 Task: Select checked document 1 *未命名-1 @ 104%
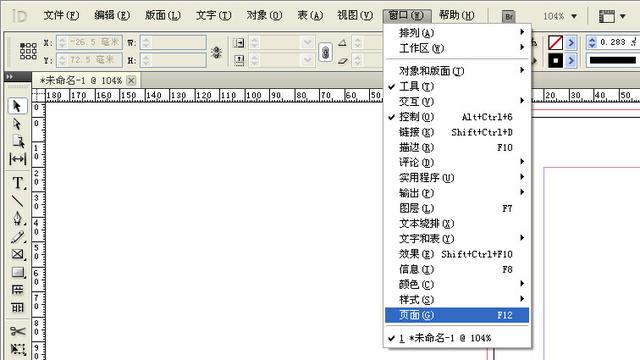pos(458,338)
